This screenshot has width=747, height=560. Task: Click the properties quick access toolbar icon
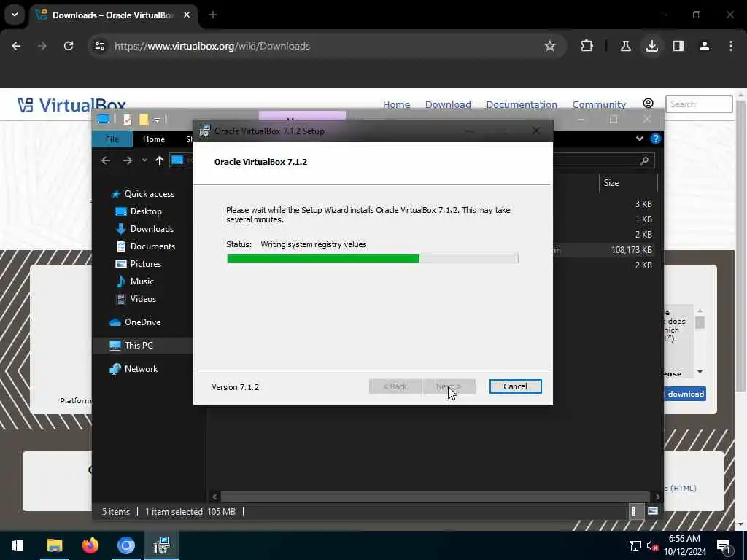127,120
